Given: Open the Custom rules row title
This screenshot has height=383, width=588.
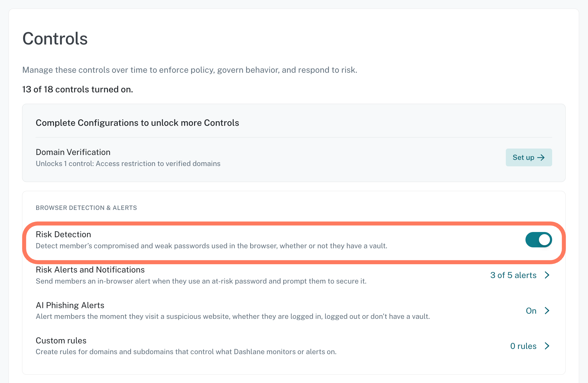Looking at the screenshot, I should 61,340.
